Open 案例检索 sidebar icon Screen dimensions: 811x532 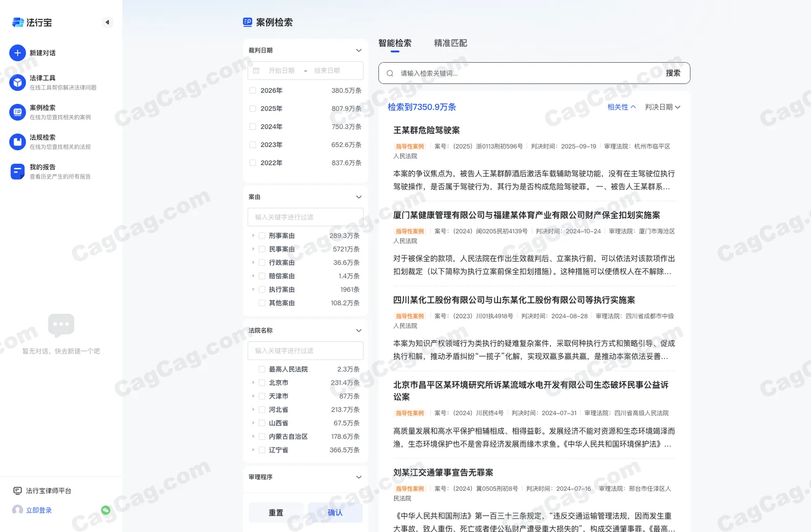[17, 112]
